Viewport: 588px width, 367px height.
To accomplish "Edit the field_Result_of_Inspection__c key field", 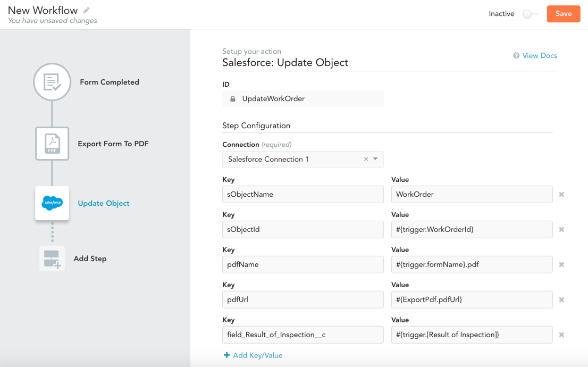I will click(303, 335).
